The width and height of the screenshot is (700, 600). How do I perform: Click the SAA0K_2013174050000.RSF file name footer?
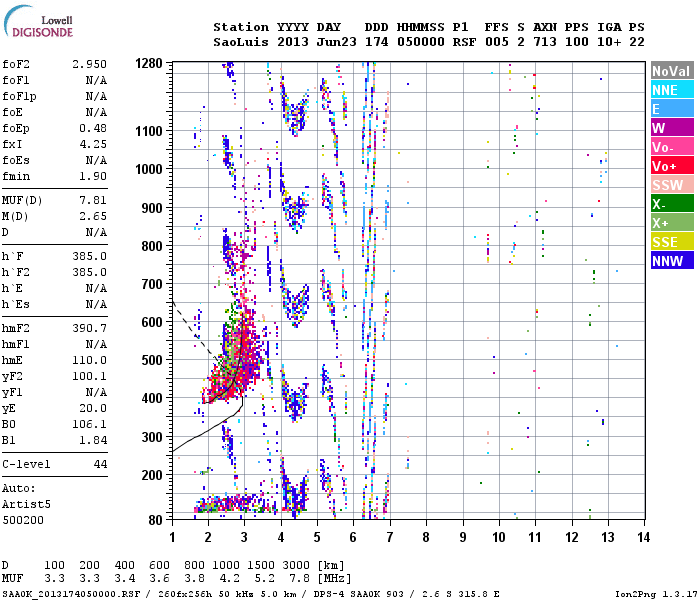pos(71,594)
